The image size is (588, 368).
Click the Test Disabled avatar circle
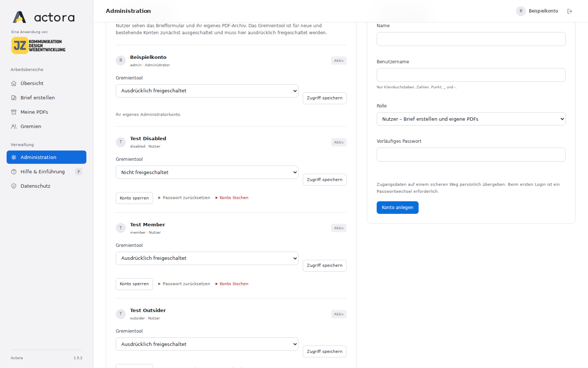click(x=121, y=142)
